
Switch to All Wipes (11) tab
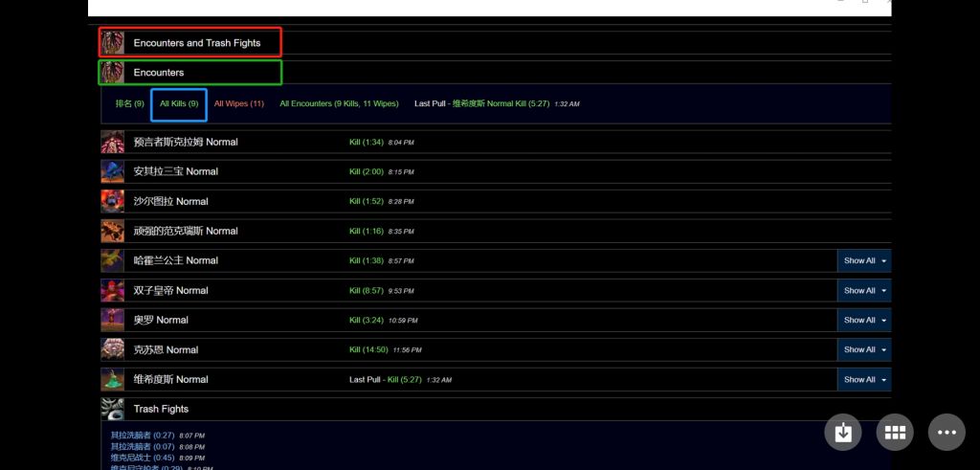(238, 103)
